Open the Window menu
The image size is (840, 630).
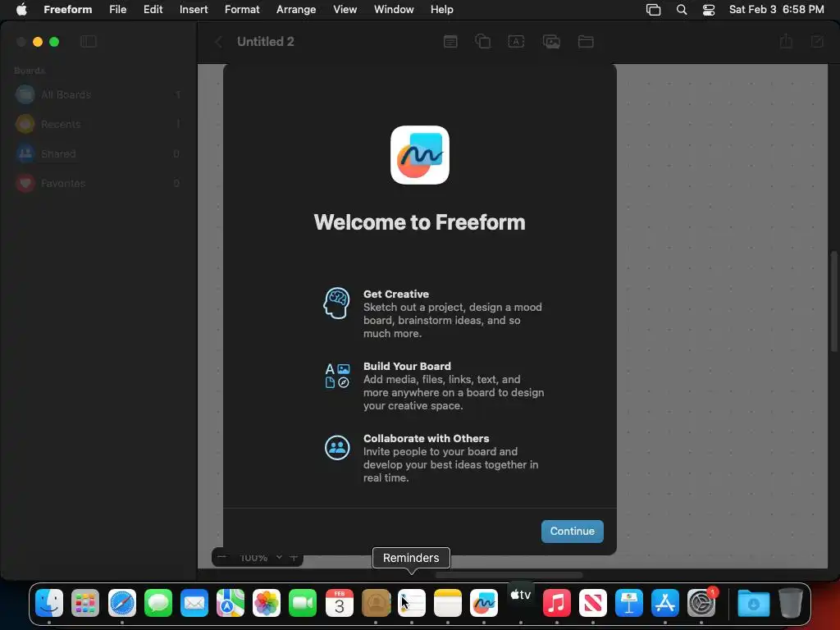(x=393, y=10)
